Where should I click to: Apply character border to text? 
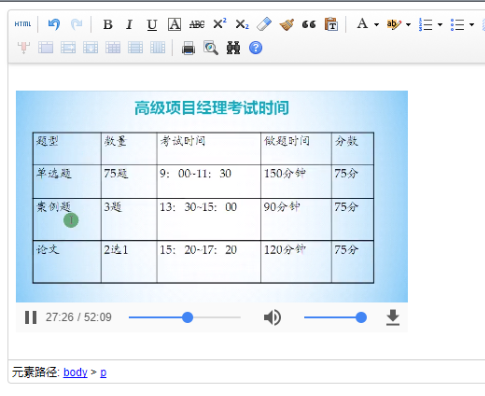pos(174,24)
